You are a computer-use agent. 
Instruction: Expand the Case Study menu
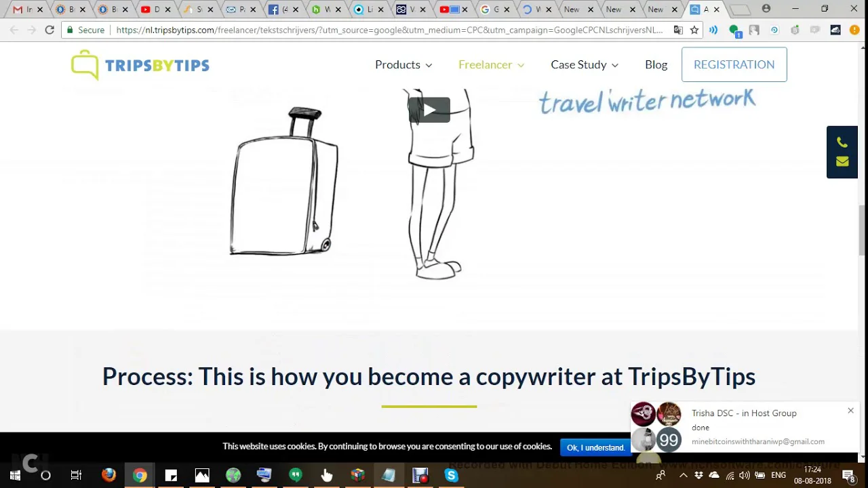pyautogui.click(x=585, y=64)
